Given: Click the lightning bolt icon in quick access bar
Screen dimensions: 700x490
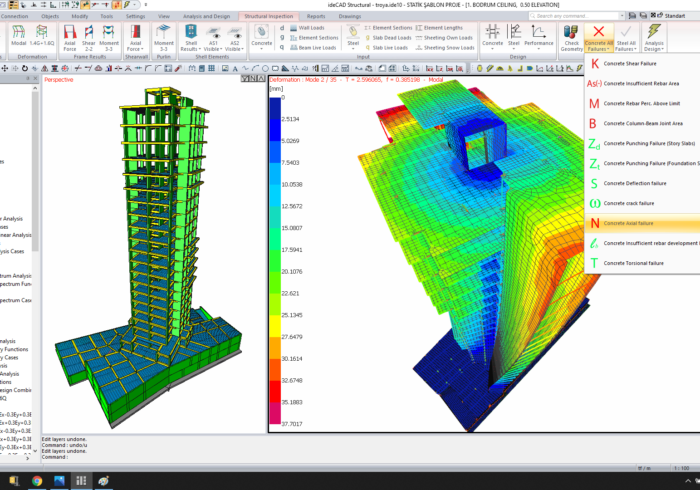Looking at the screenshot, I should click(x=126, y=5).
